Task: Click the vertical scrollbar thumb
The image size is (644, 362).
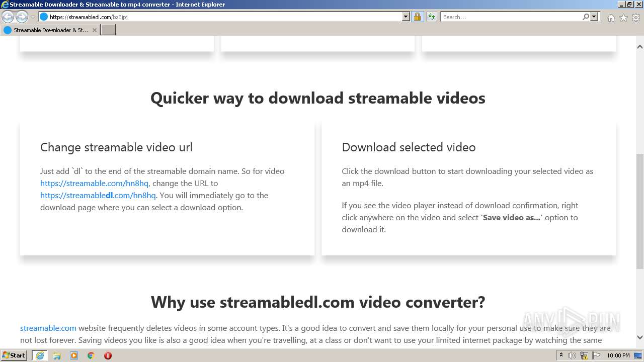Action: point(640,212)
